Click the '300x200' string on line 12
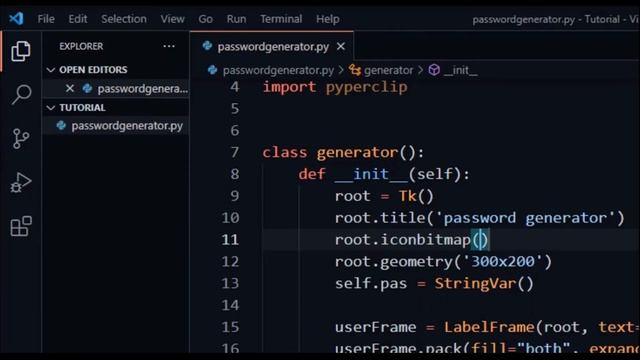The height and width of the screenshot is (360, 640). tap(503, 261)
